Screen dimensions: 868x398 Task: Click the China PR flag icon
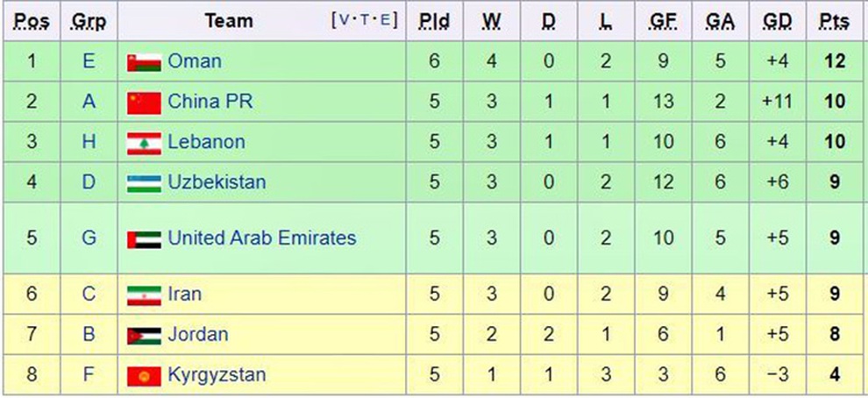[x=144, y=103]
